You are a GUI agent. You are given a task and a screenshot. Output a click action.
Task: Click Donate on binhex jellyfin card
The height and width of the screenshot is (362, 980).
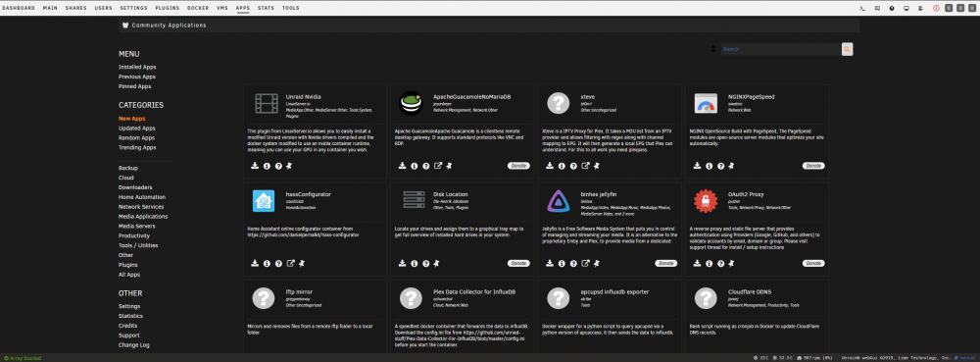(x=665, y=263)
